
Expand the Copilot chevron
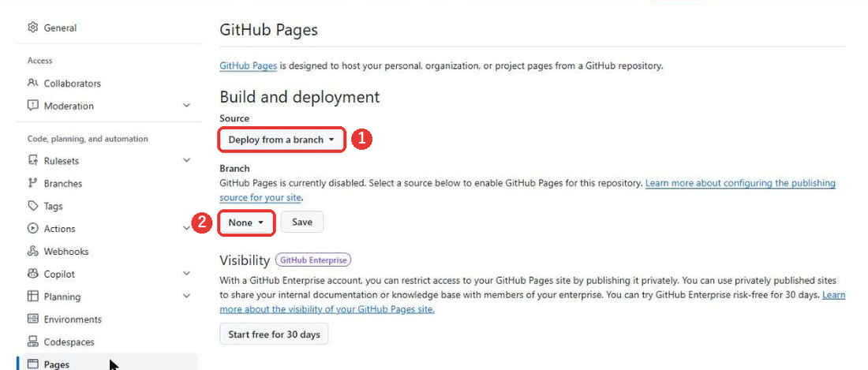pyautogui.click(x=186, y=273)
